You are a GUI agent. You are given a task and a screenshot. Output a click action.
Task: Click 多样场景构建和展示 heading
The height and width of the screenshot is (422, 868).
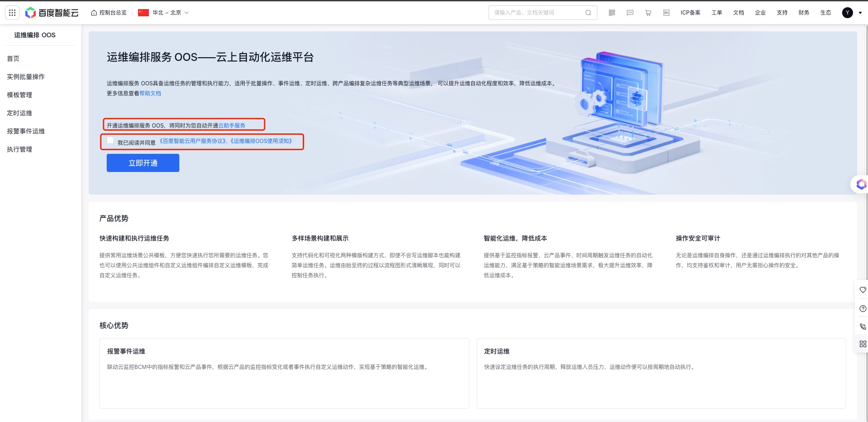(x=320, y=238)
